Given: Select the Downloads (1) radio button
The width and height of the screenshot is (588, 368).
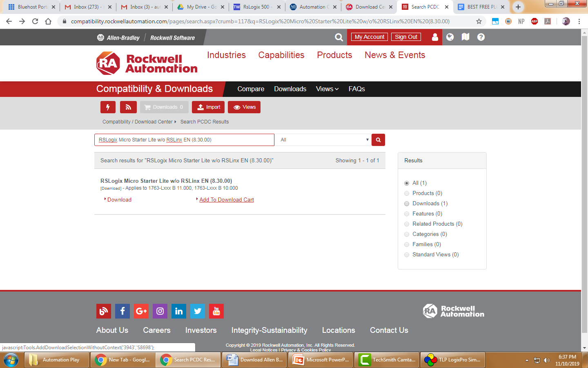Looking at the screenshot, I should [407, 204].
